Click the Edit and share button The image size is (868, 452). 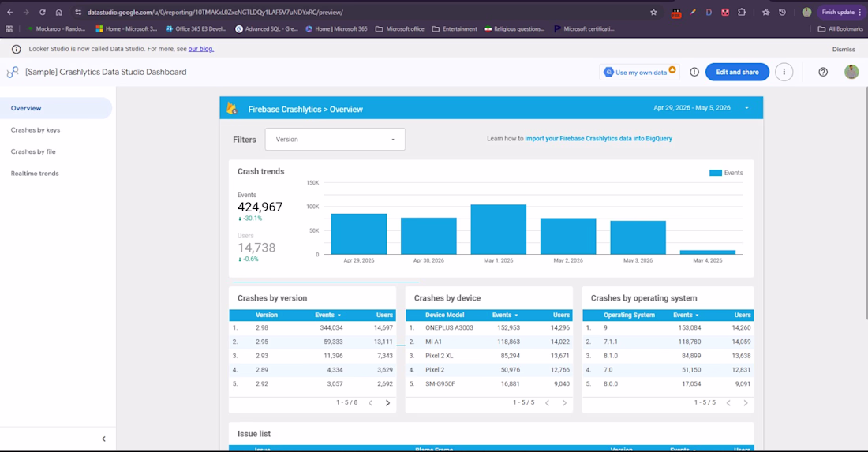point(737,72)
